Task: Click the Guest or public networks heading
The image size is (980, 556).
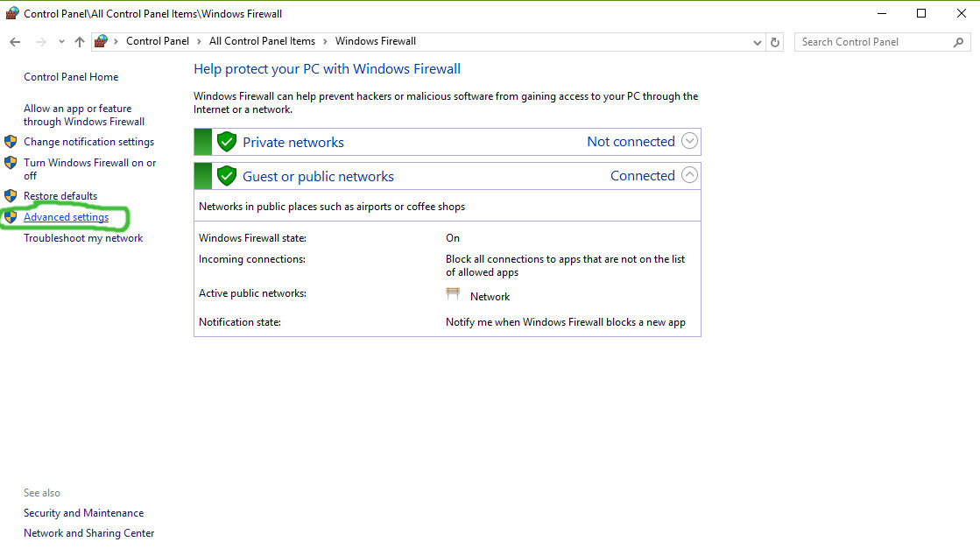Action: click(318, 177)
